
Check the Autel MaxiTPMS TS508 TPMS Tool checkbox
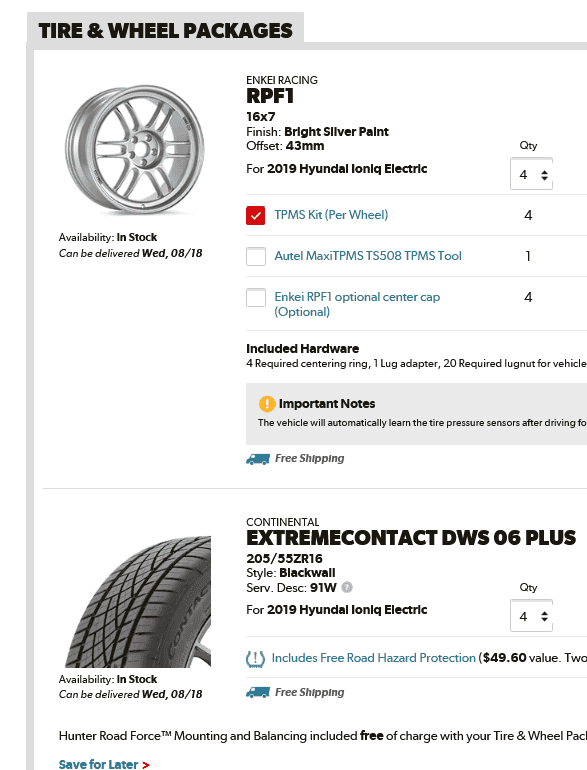[255, 256]
